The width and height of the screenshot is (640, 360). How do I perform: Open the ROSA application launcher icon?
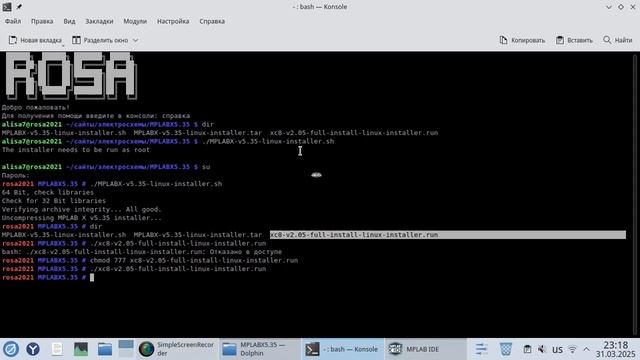coord(11,349)
